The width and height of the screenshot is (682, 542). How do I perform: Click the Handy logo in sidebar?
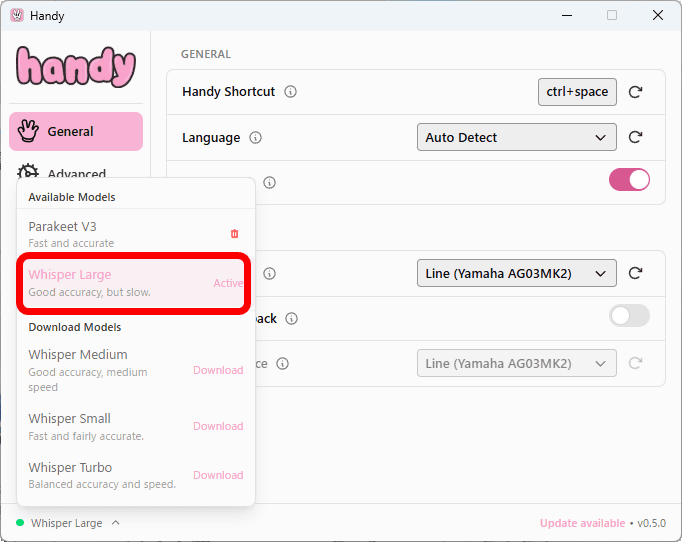pos(76,66)
